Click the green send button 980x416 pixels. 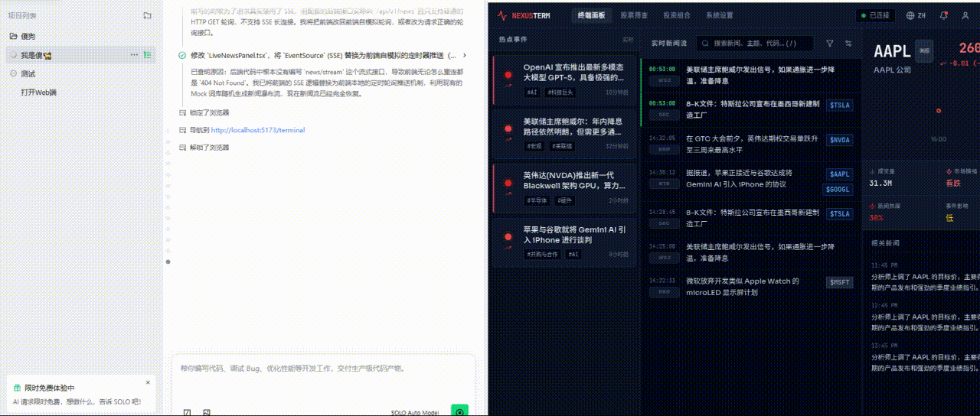[459, 411]
